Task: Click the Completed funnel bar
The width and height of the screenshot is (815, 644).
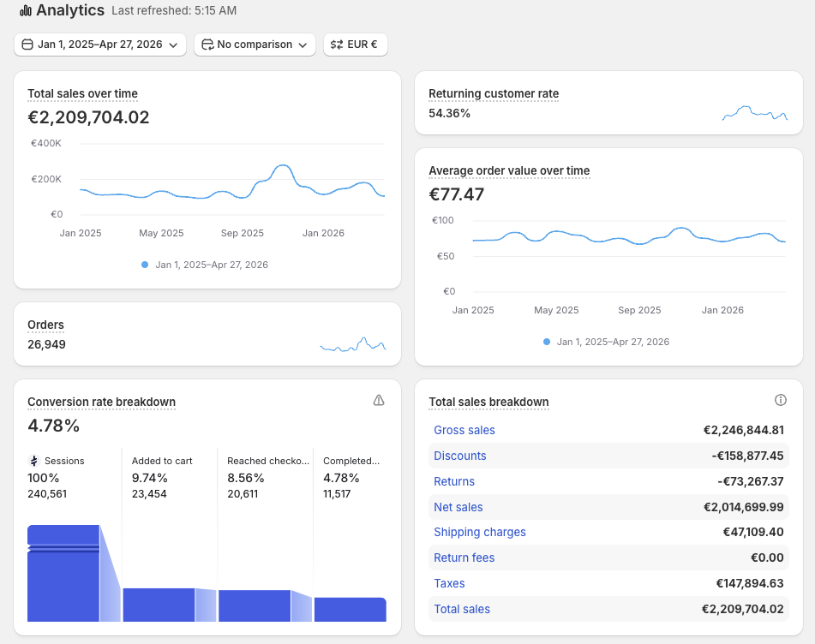Action: (351, 609)
